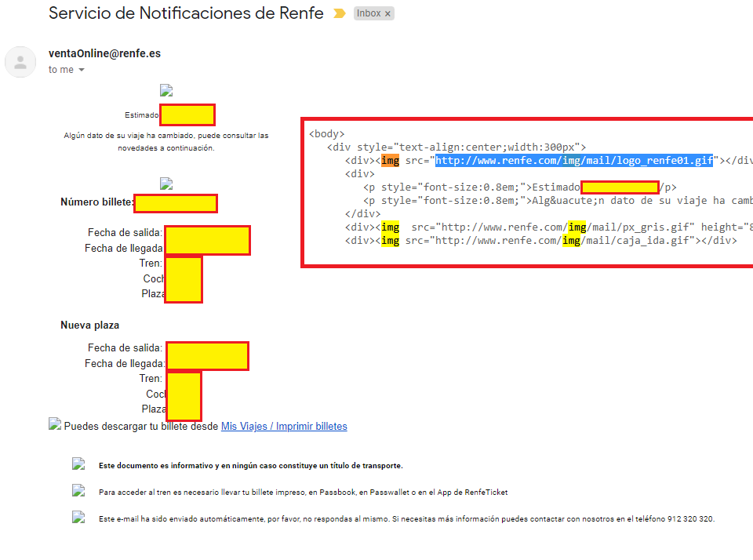Click the '<body>' tag in the code
The width and height of the screenshot is (753, 560).
[326, 134]
